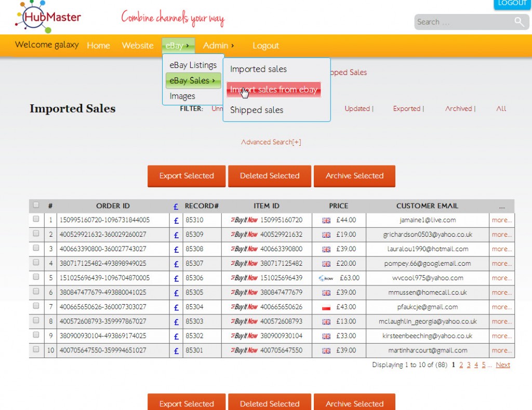Open the Admin dropdown menu
The width and height of the screenshot is (532, 410).
coord(218,45)
